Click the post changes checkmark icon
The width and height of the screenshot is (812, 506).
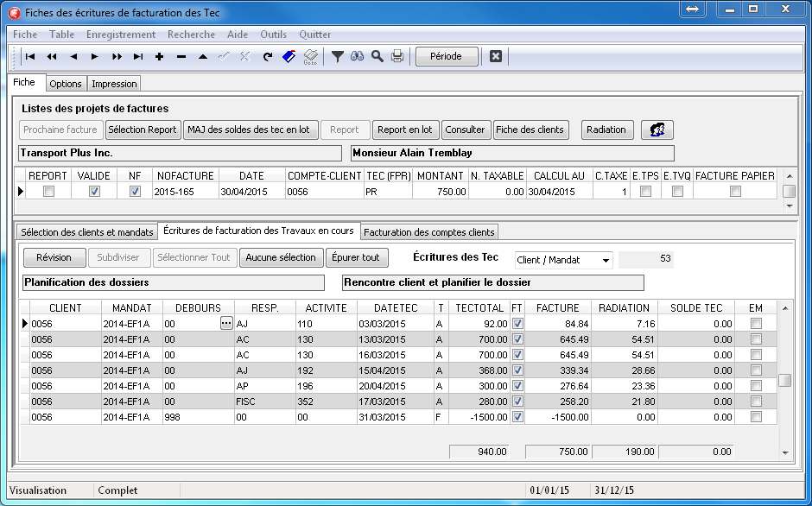pos(225,56)
